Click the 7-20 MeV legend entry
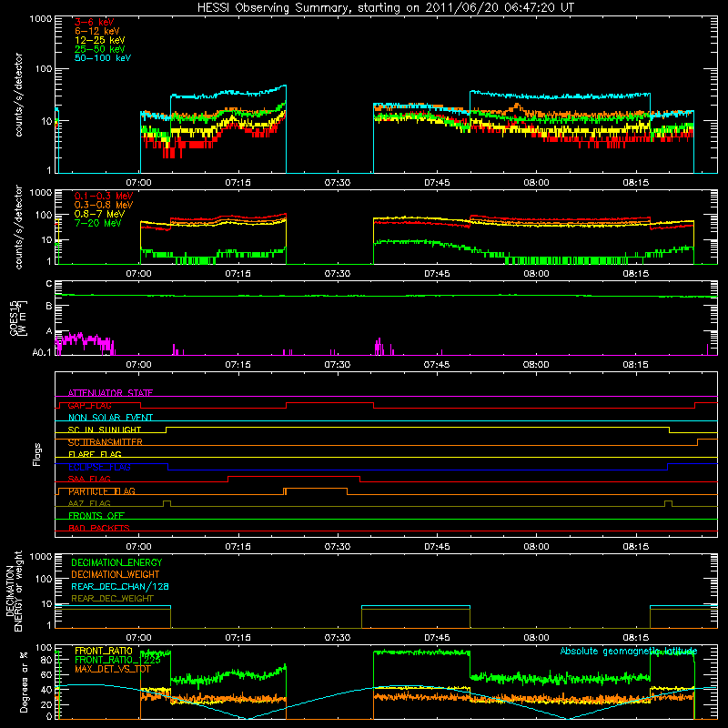This screenshot has height=728, width=728. 98,223
